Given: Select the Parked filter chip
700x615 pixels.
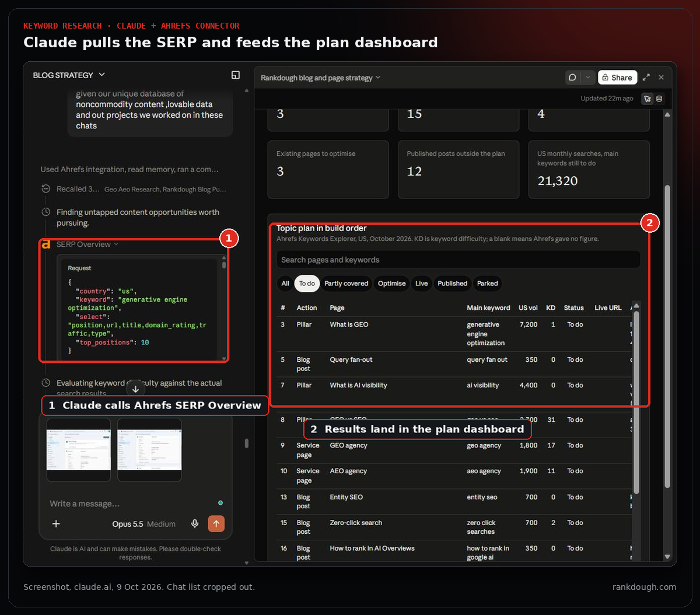Looking at the screenshot, I should tap(488, 284).
